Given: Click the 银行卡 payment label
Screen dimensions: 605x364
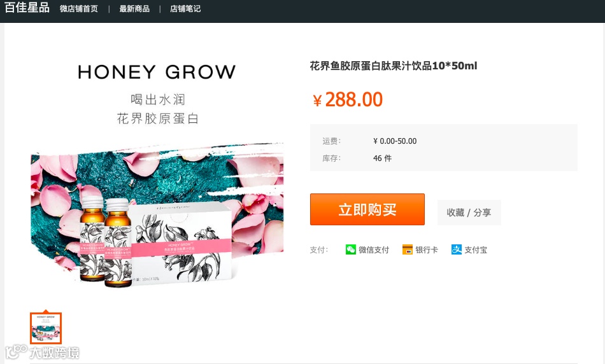Looking at the screenshot, I should (x=427, y=250).
